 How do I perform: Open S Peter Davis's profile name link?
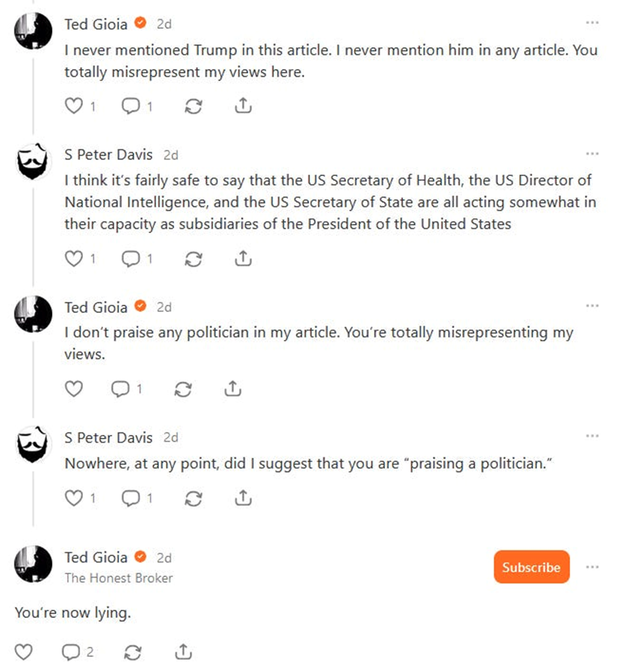point(108,155)
